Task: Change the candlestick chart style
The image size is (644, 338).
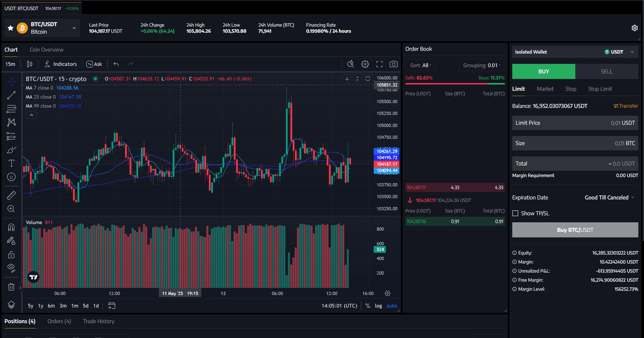Action: [30, 64]
